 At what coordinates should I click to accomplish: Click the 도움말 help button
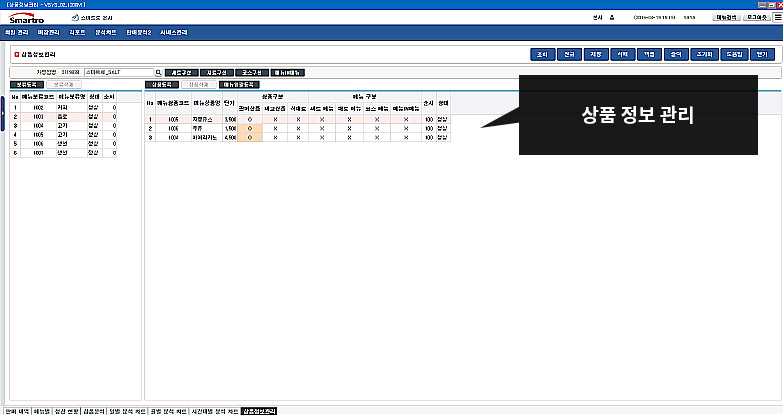[734, 54]
